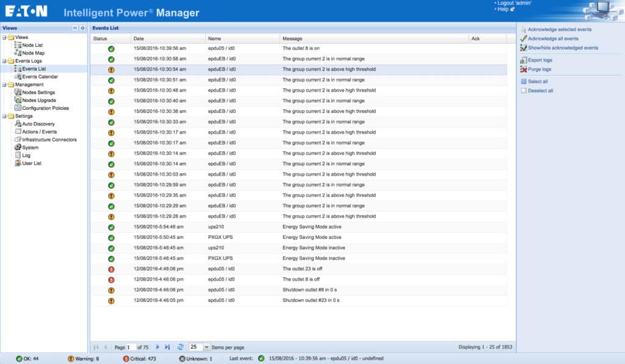The width and height of the screenshot is (625, 364).
Task: Sort by Ack column header
Action: coord(488,38)
